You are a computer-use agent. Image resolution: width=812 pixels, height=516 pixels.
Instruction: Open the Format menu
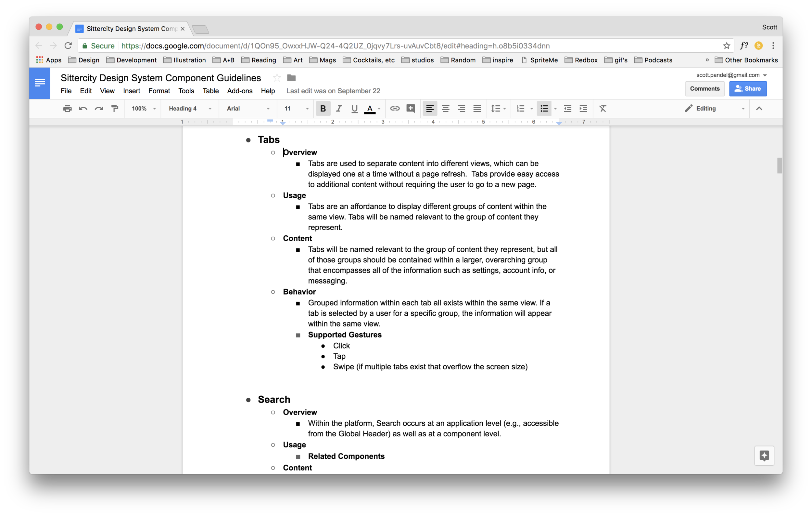159,91
